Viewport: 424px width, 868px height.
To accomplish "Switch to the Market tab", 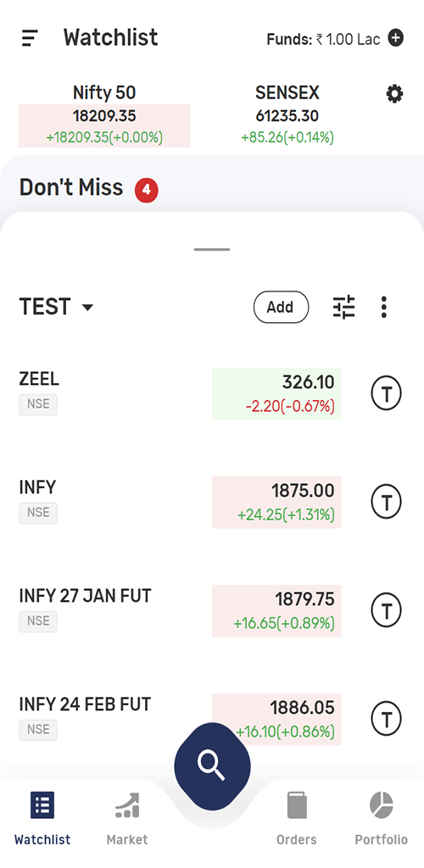I will 127,819.
